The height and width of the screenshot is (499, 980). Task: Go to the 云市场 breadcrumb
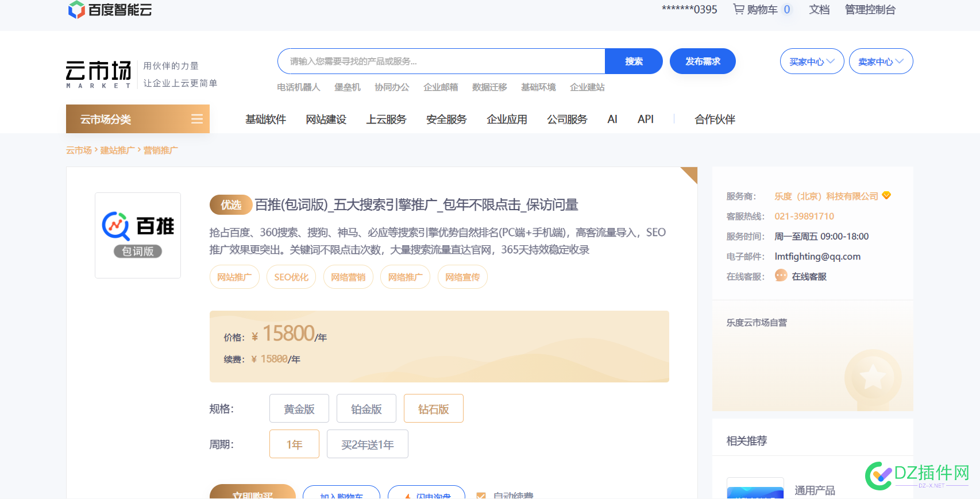pyautogui.click(x=79, y=150)
